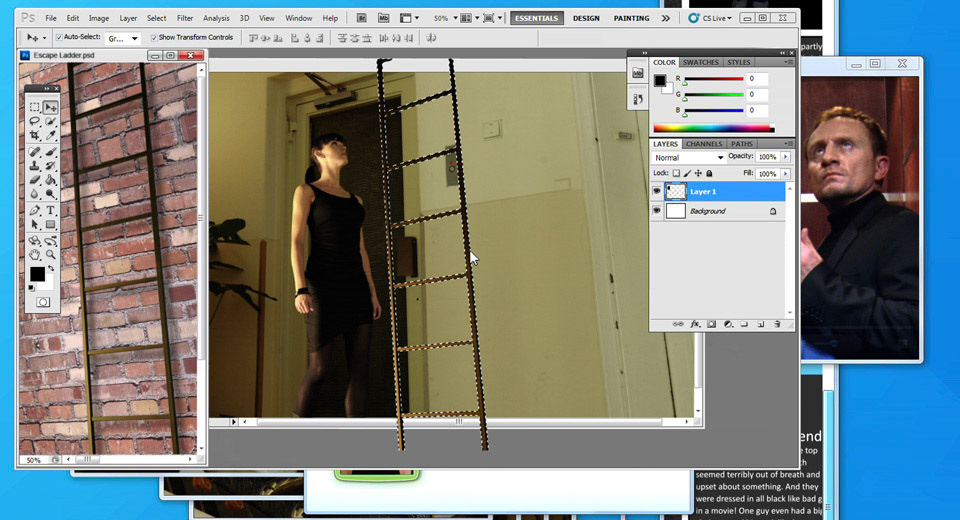Switch to the Channels tab

coord(703,144)
